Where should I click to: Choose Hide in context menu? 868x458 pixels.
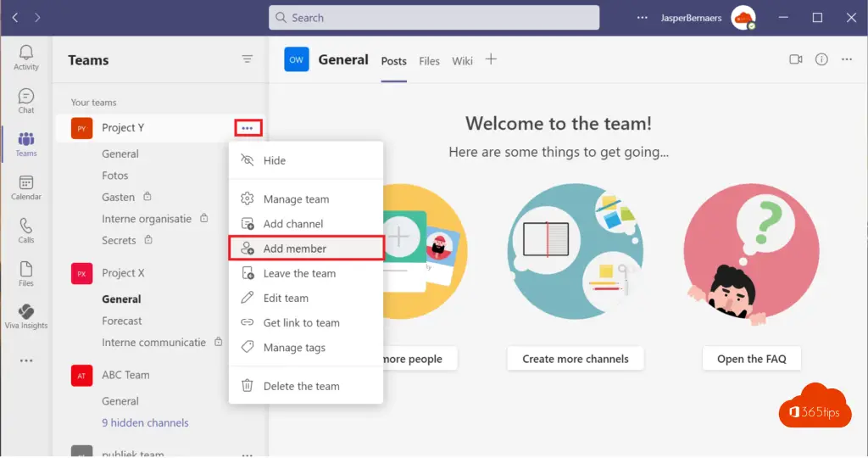305,160
